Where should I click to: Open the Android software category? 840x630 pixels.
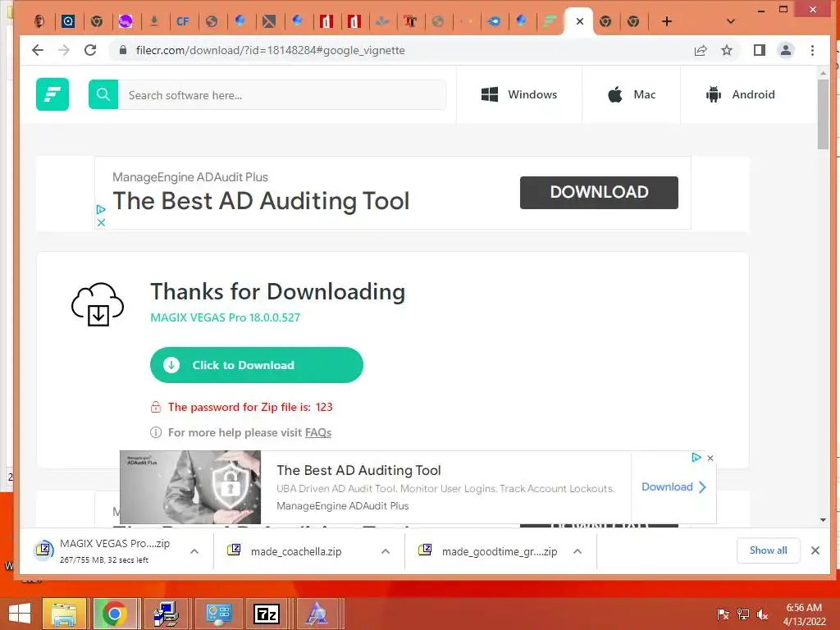pyautogui.click(x=741, y=95)
